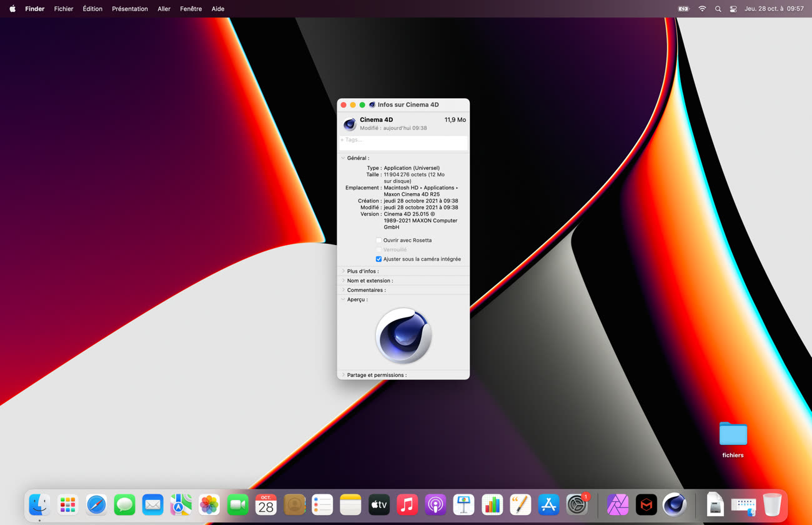Open the Apple menu
Screen dimensions: 812x525
[12, 9]
